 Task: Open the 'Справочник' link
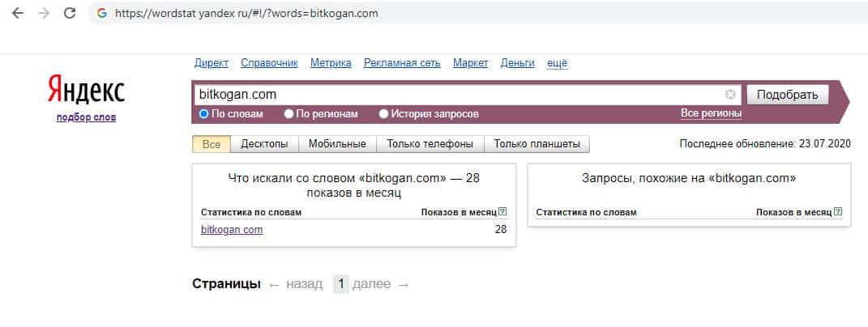pyautogui.click(x=269, y=63)
